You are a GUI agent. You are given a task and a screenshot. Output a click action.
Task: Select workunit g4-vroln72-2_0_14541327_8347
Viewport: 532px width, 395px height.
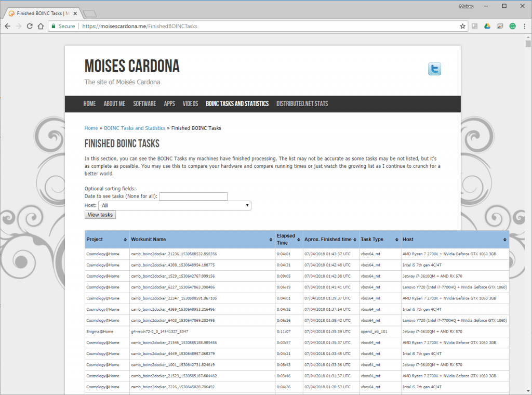click(159, 332)
